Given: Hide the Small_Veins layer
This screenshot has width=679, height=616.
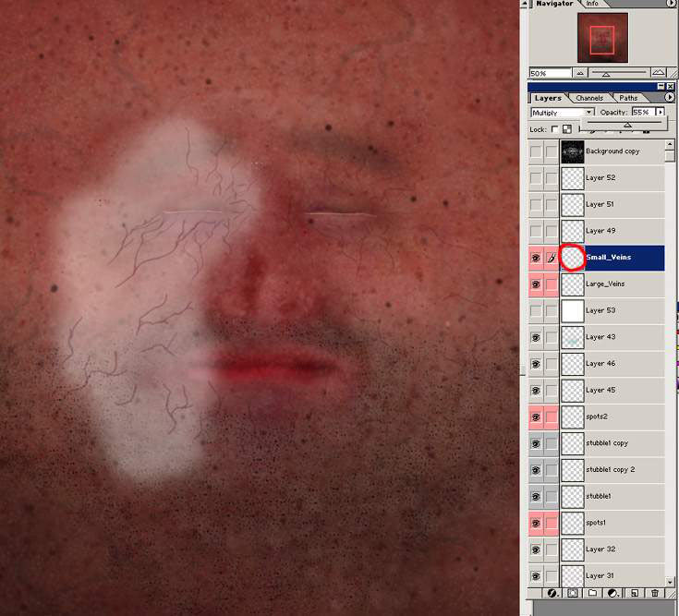Looking at the screenshot, I should pos(536,258).
